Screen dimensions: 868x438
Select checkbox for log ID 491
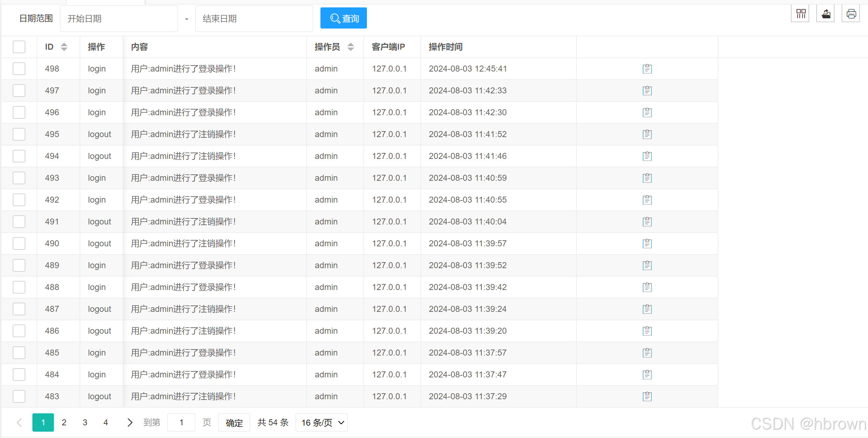19,222
